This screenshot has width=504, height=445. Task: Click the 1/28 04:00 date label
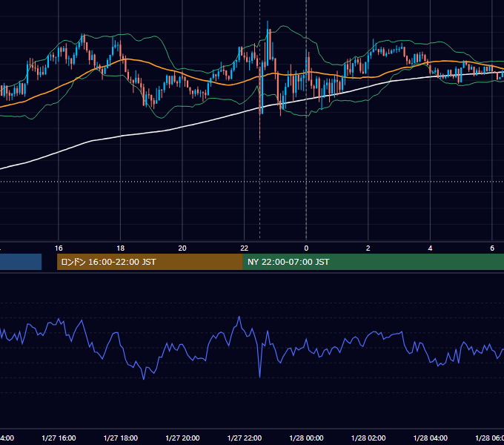[x=431, y=438]
